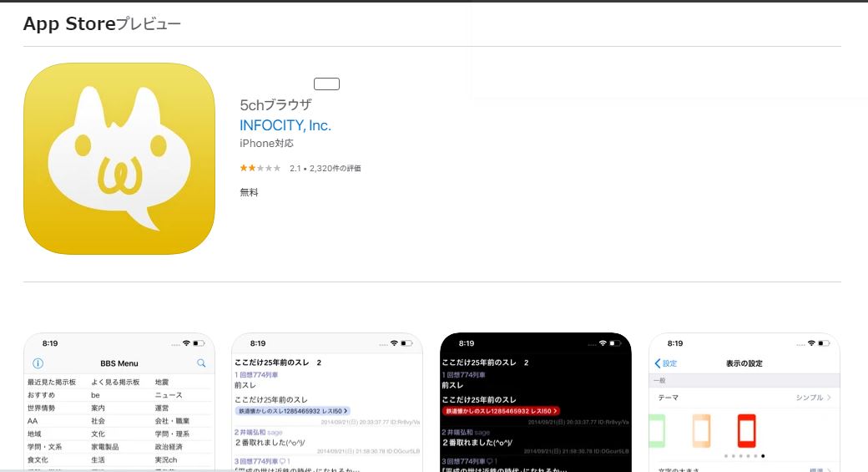The image size is (868, 472).
Task: Click the Wi-Fi icon in BBS Menu screenshot
Action: [187, 343]
